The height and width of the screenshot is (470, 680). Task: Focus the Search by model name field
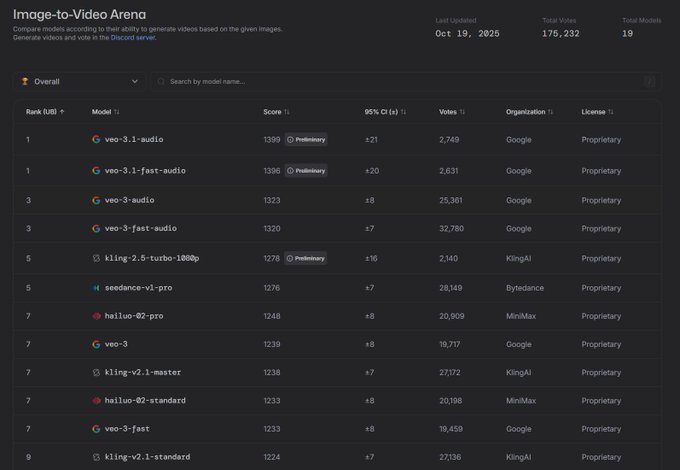pos(405,82)
